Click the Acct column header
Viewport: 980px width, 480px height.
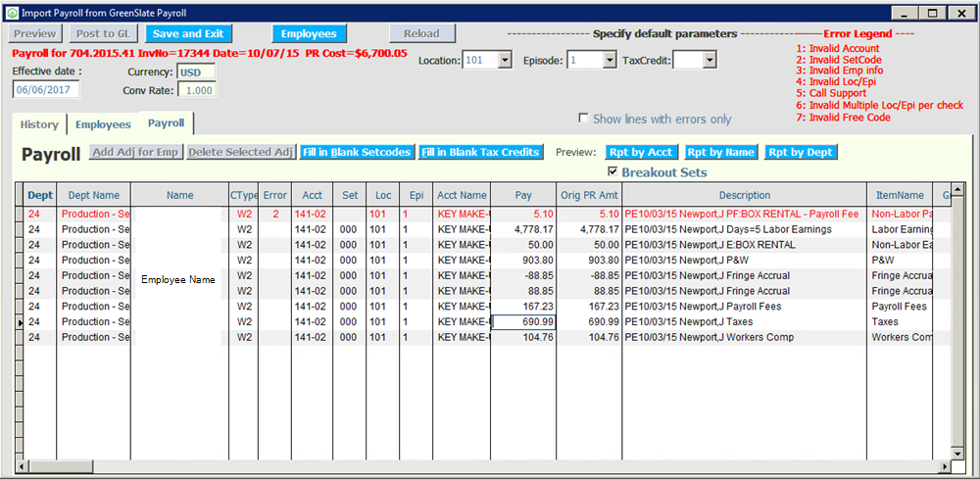pos(312,195)
